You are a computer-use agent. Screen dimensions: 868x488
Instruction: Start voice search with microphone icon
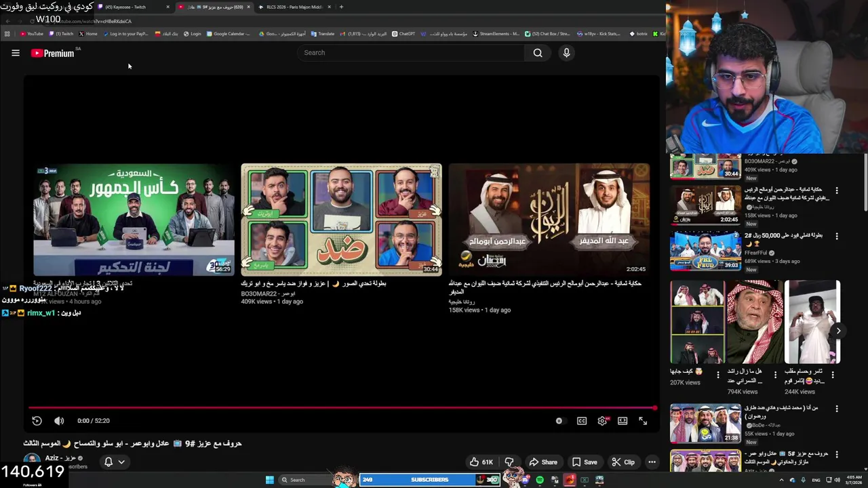(566, 53)
